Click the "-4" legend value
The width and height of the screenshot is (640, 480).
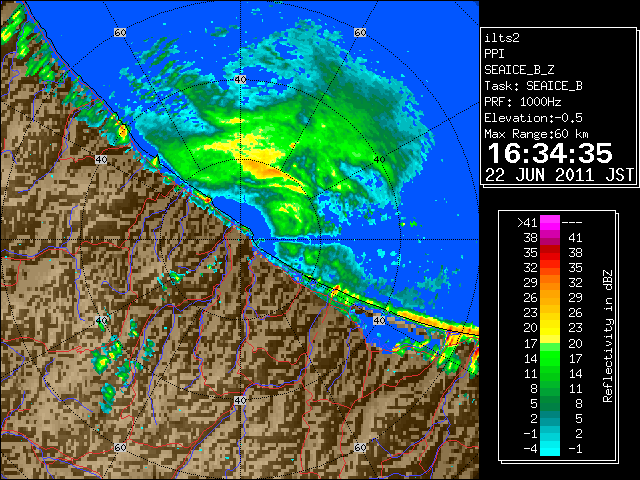tap(530, 448)
